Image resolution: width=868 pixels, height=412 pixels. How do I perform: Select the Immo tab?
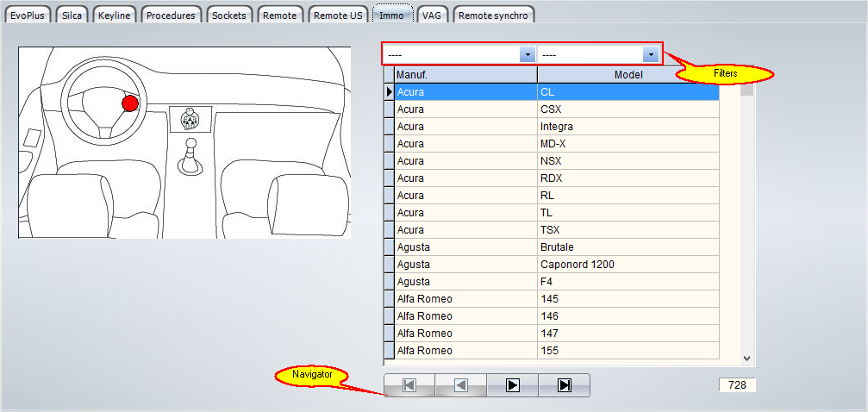point(392,15)
